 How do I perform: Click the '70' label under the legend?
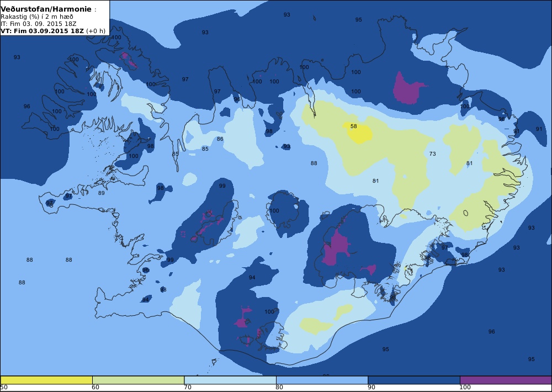tap(188, 388)
